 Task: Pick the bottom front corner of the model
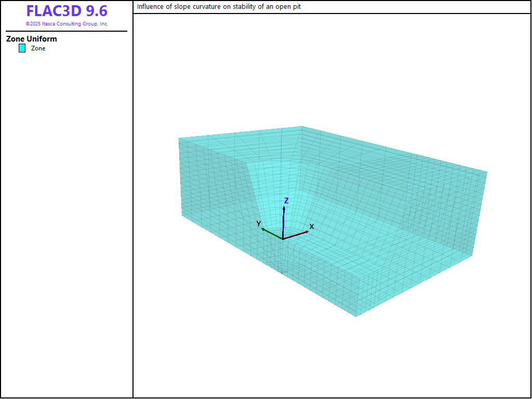pos(356,316)
